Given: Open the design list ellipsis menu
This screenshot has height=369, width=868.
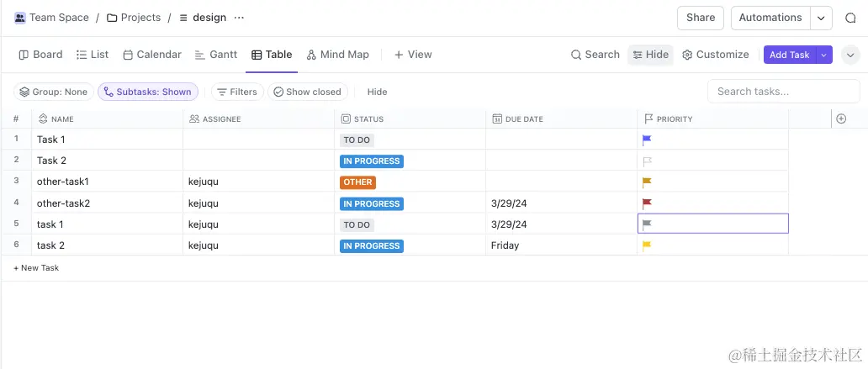Looking at the screenshot, I should pos(239,18).
